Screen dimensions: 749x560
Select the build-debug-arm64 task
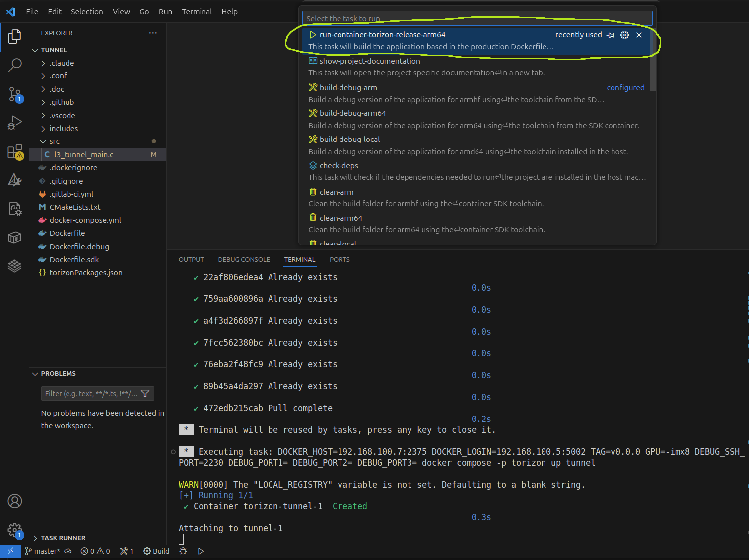click(352, 113)
